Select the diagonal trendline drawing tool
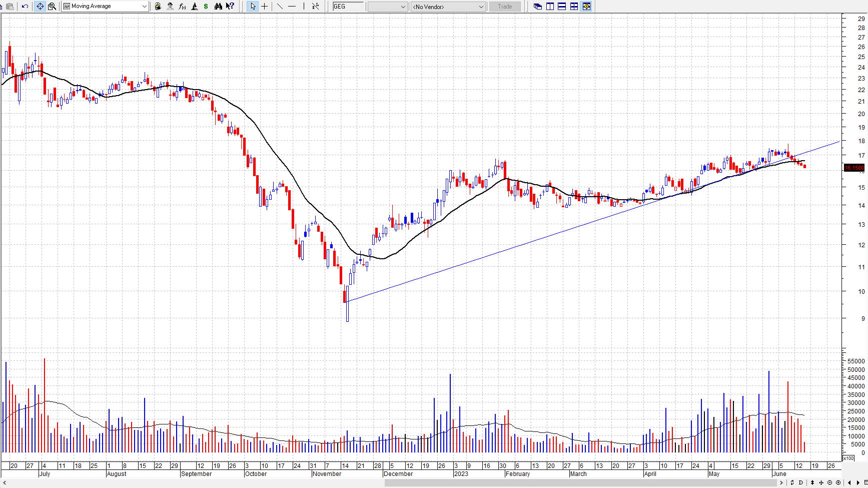Image resolution: width=868 pixels, height=488 pixels. [x=280, y=7]
